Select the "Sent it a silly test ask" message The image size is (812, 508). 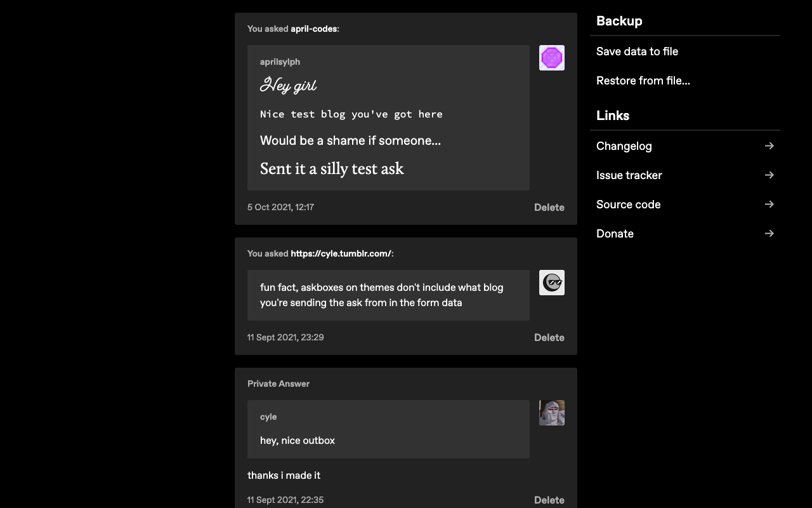[x=332, y=168]
